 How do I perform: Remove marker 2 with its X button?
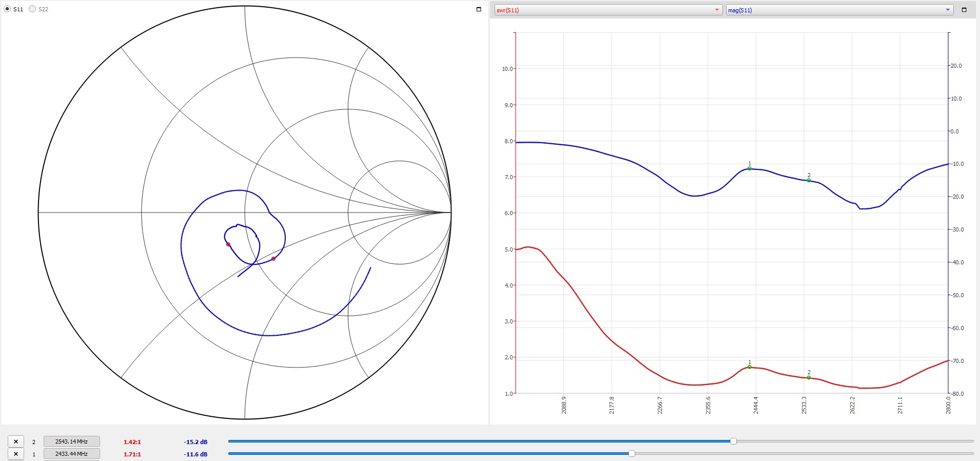[x=16, y=441]
